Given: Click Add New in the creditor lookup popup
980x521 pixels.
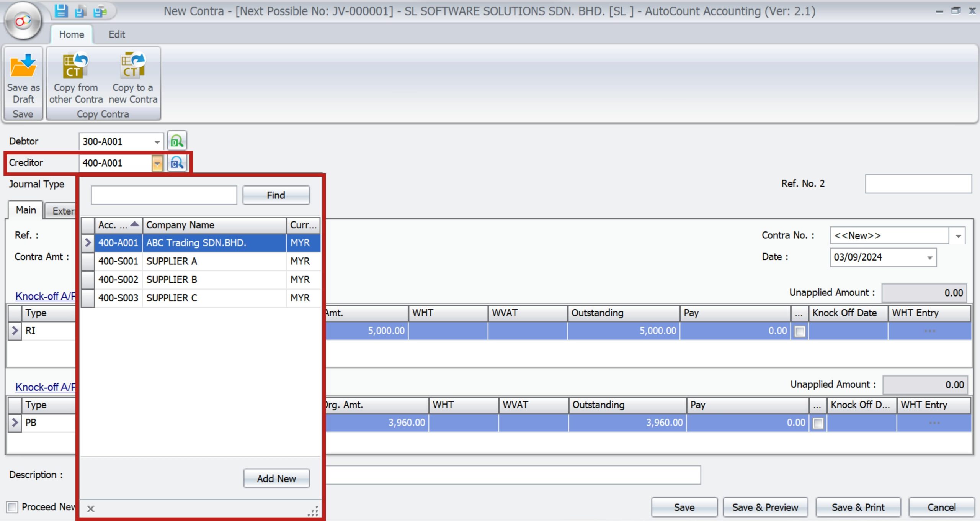Looking at the screenshot, I should 276,478.
